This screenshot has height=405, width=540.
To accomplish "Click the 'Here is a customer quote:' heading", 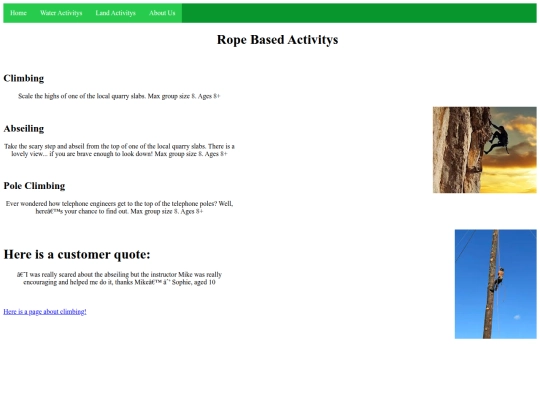I will pyautogui.click(x=77, y=255).
